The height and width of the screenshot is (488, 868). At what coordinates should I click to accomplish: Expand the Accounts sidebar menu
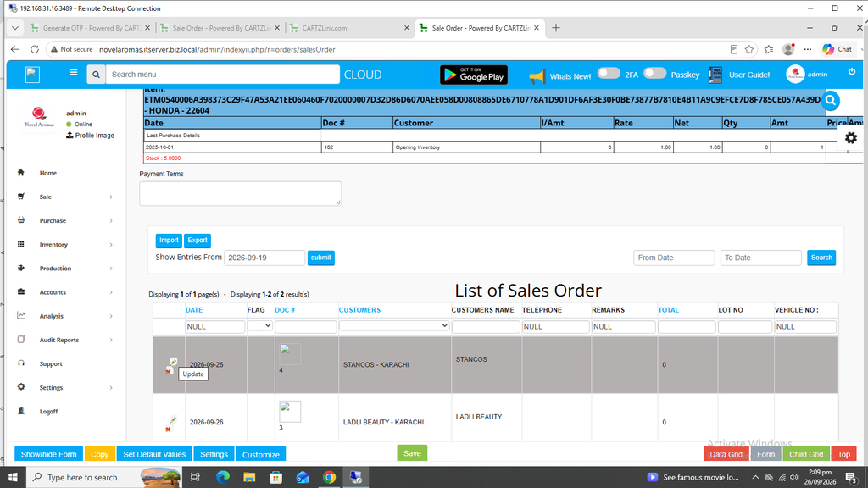tap(65, 292)
